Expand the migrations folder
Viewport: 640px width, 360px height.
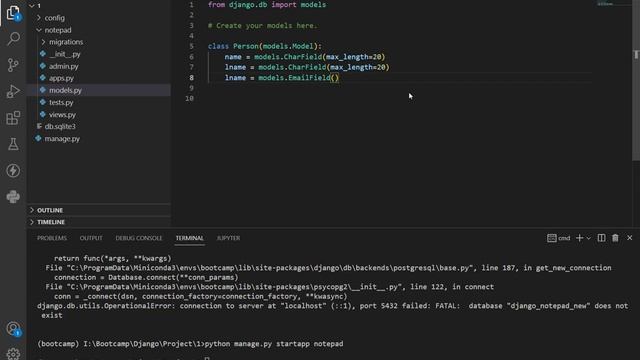coord(99,42)
